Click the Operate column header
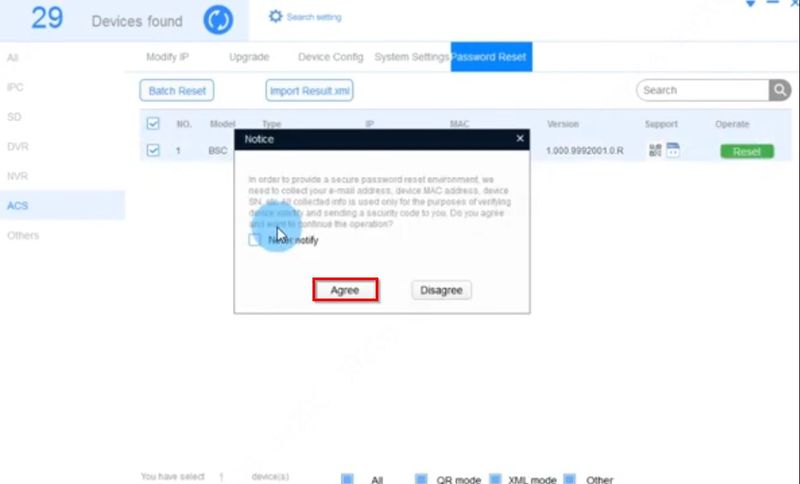This screenshot has height=484, width=800. coord(732,124)
